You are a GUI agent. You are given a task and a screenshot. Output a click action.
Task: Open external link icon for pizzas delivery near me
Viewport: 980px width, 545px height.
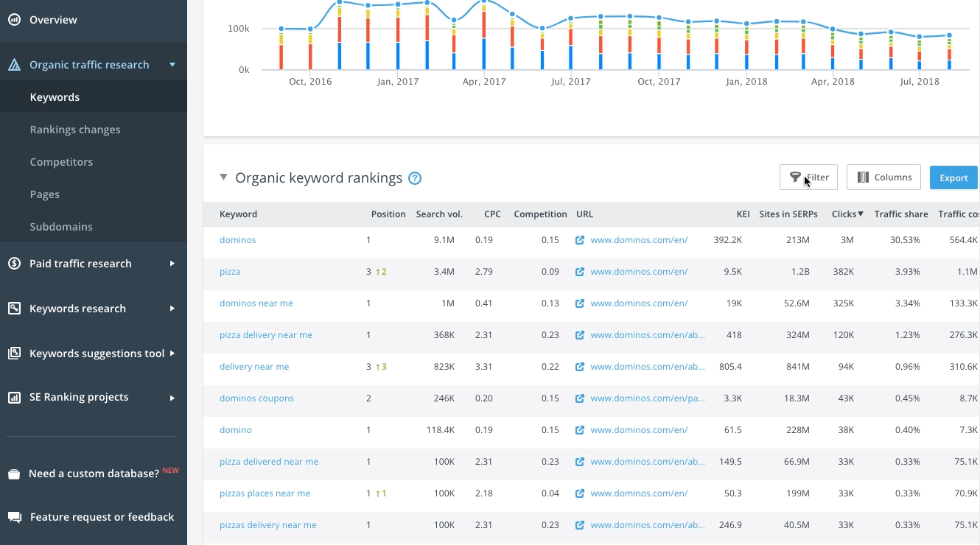tap(580, 525)
